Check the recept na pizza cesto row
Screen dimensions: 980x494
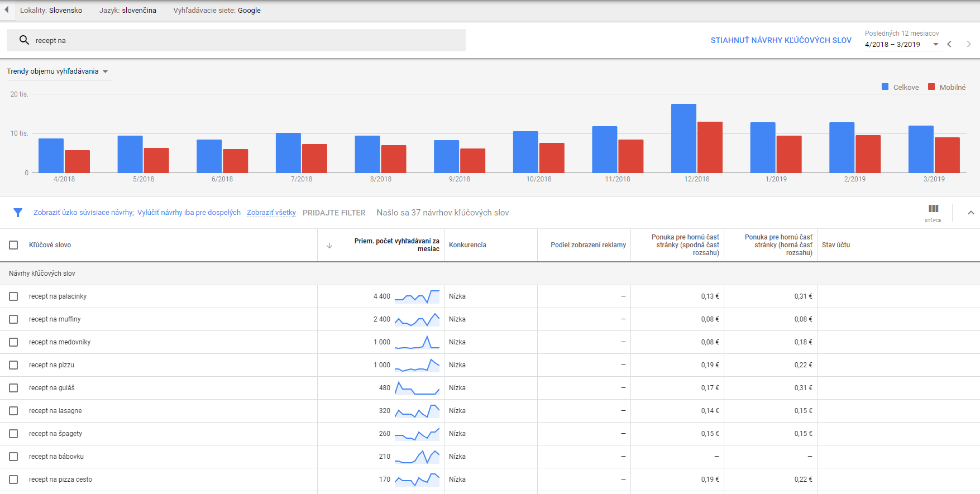[x=13, y=479]
